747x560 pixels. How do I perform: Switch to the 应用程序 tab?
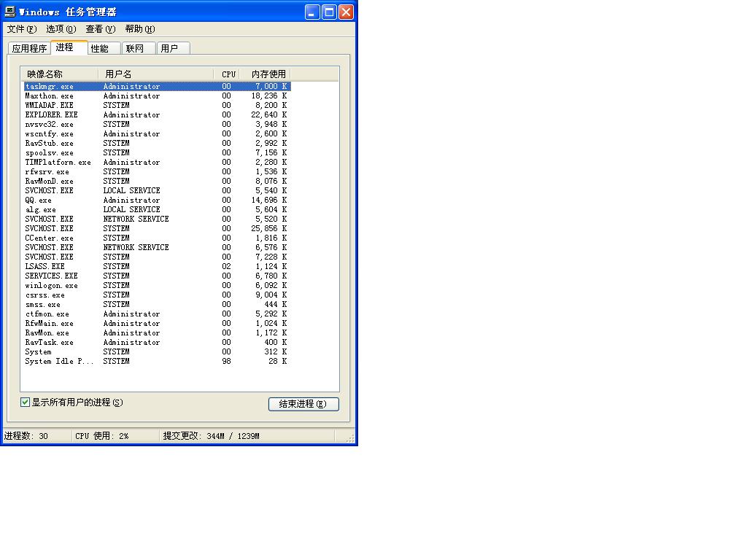coord(29,49)
